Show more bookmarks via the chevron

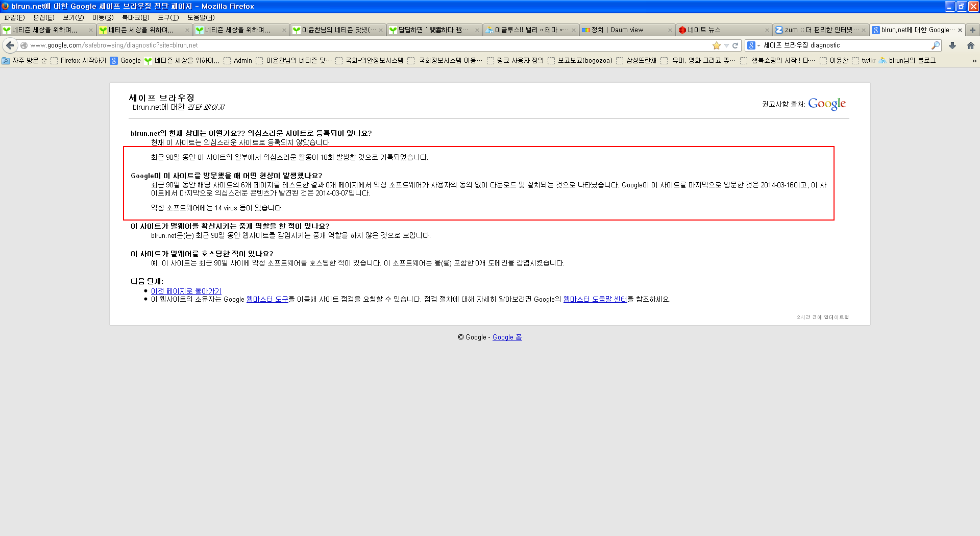click(974, 61)
